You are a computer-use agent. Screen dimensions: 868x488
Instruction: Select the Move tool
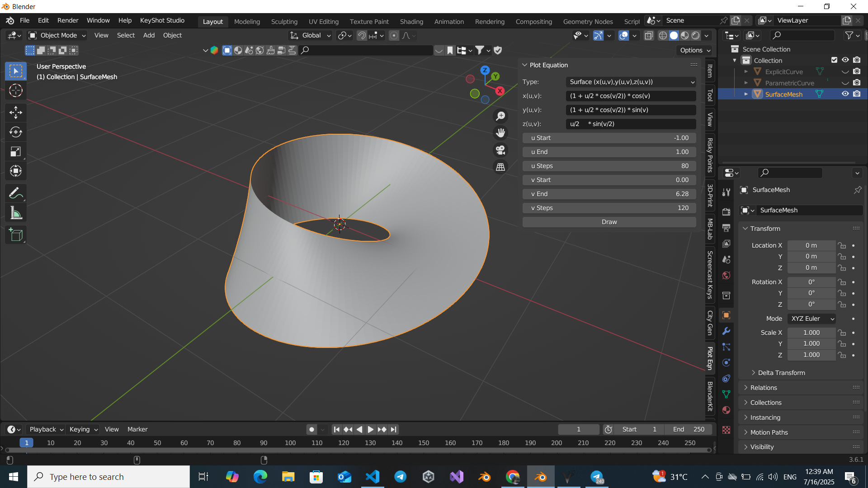point(15,113)
